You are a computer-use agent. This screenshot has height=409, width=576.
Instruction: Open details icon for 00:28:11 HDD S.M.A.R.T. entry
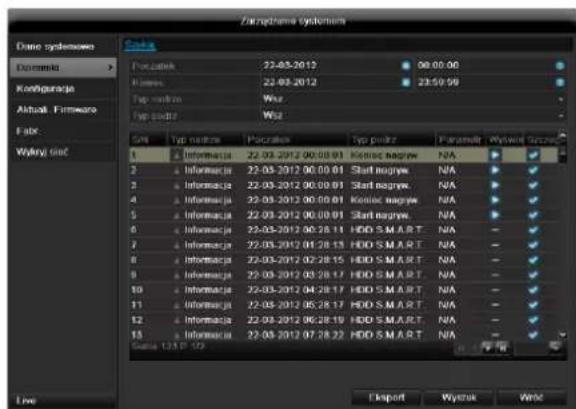533,230
